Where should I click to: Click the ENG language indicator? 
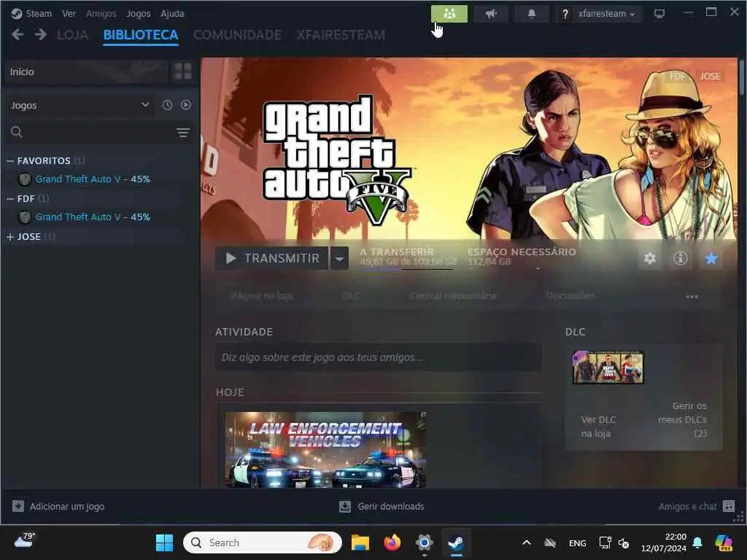pos(578,542)
